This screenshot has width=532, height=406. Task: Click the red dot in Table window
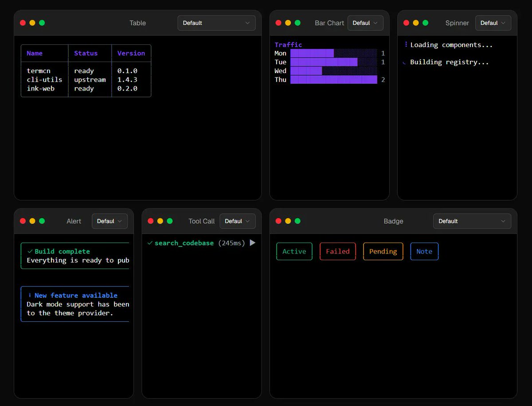pos(23,23)
